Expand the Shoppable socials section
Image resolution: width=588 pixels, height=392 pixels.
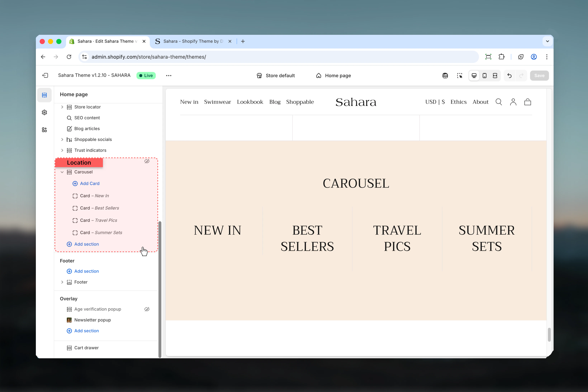click(x=62, y=140)
